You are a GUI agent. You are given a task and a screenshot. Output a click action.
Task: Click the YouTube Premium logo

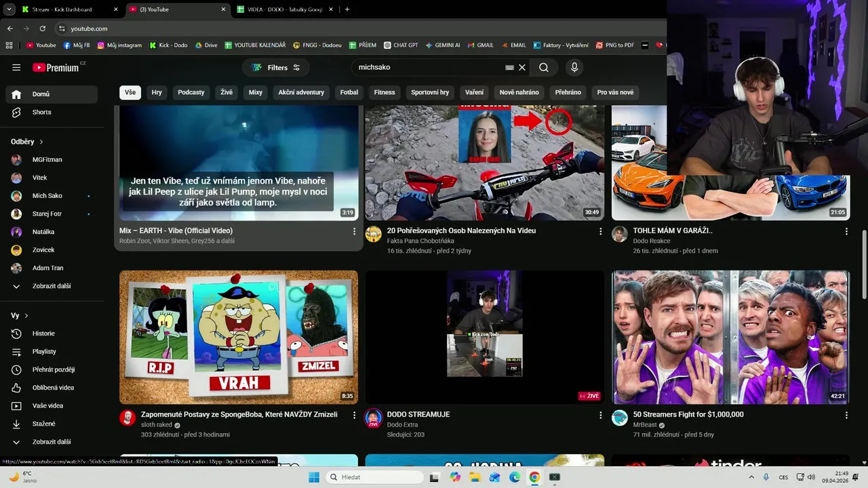tap(56, 67)
